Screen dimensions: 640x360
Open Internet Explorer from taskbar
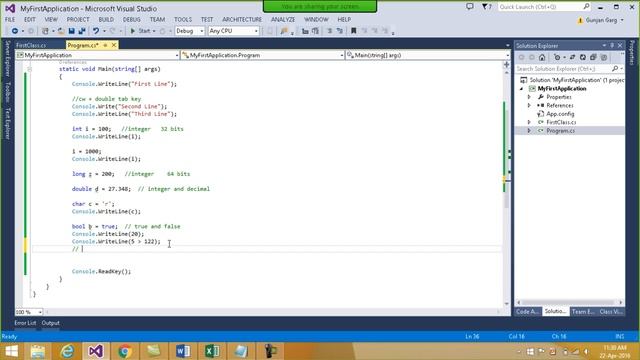coord(67,351)
